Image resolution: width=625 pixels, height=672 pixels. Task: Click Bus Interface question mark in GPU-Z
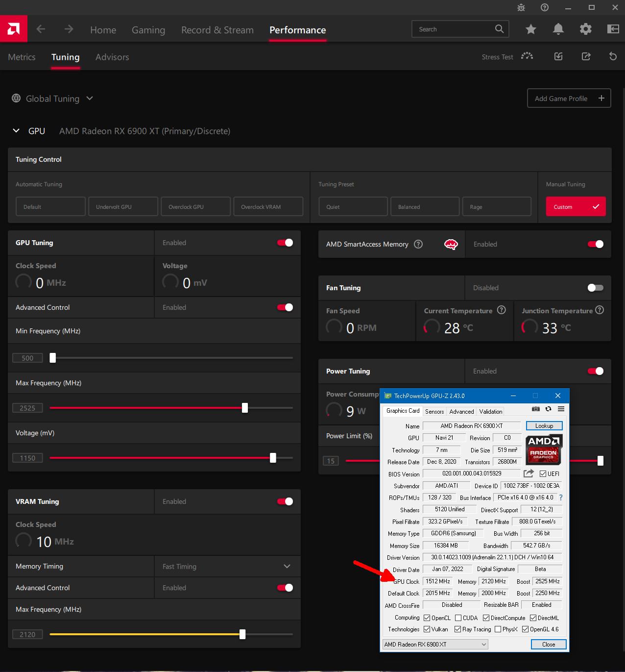(561, 498)
